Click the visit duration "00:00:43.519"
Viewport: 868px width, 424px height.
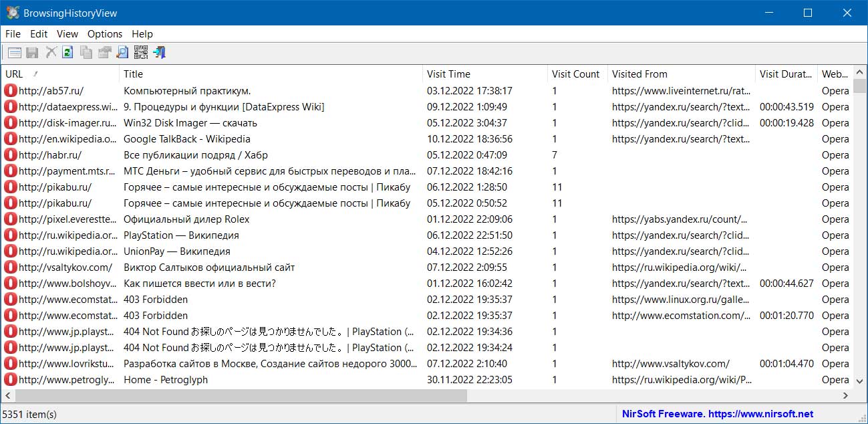pos(786,106)
